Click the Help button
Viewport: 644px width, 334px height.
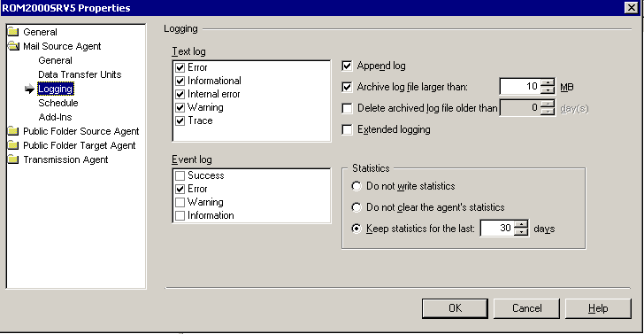coord(598,308)
